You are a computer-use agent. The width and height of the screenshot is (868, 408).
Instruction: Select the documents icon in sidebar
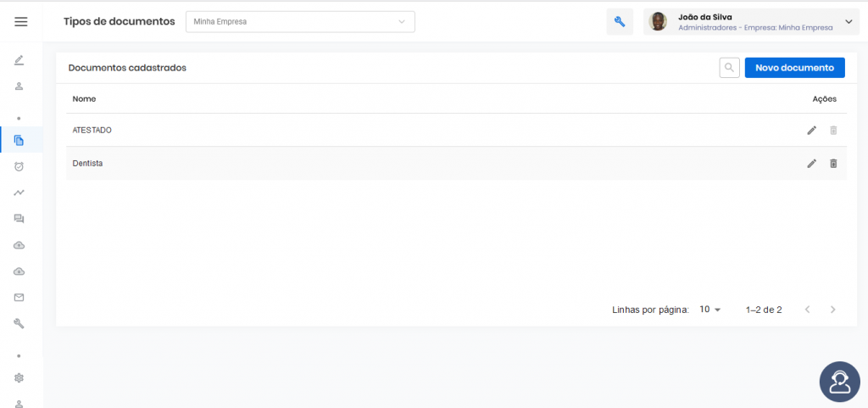tap(19, 140)
